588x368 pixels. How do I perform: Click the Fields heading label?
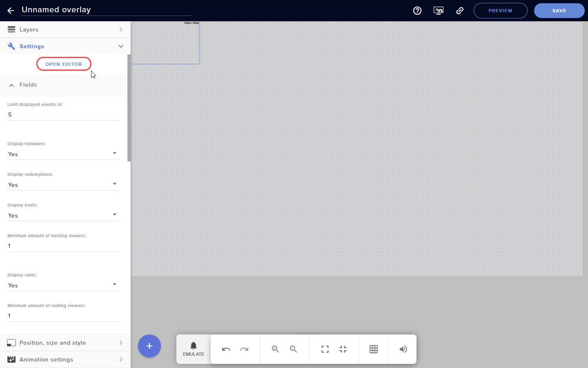click(x=28, y=85)
